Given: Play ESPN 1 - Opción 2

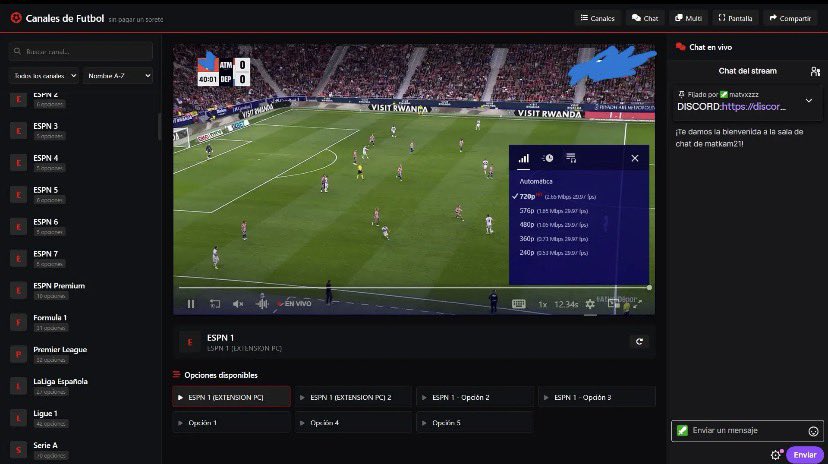Looking at the screenshot, I should (x=475, y=397).
